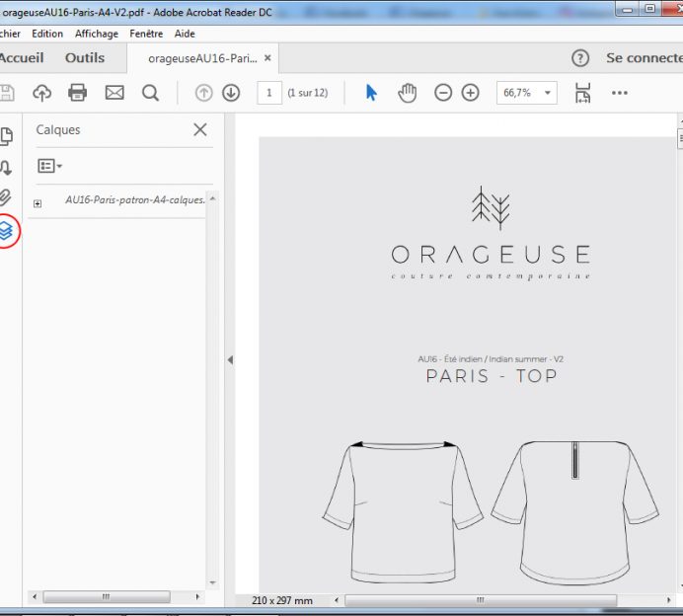Print the document using printer icon
683x616 pixels.
coord(78,93)
